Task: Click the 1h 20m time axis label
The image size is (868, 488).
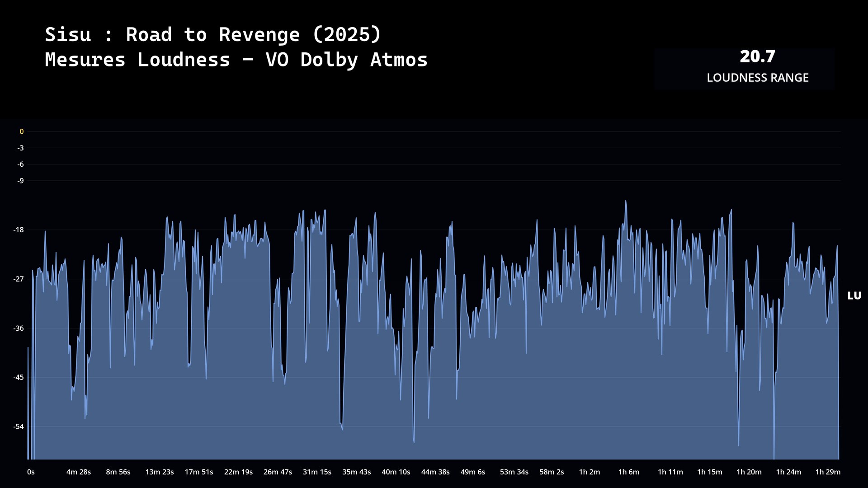Action: tap(749, 472)
